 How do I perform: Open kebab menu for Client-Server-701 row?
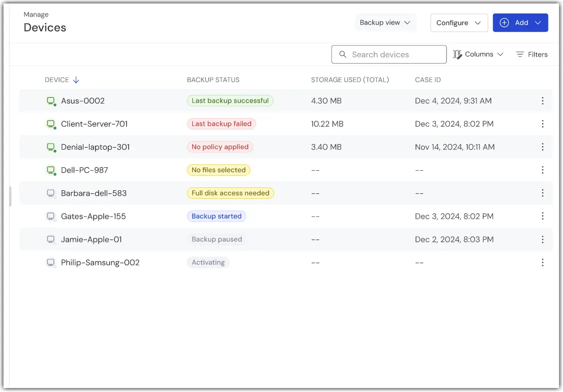click(542, 124)
